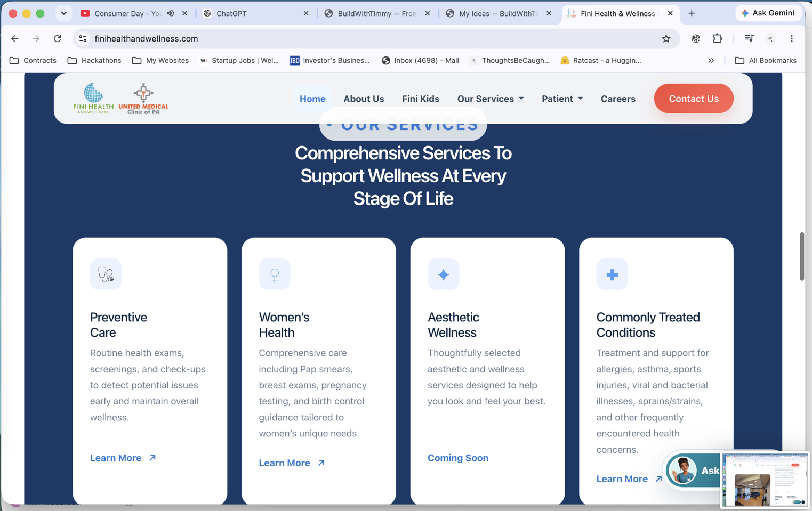Open a new tab with plus button
Screen dimensions: 812x511
click(x=692, y=13)
